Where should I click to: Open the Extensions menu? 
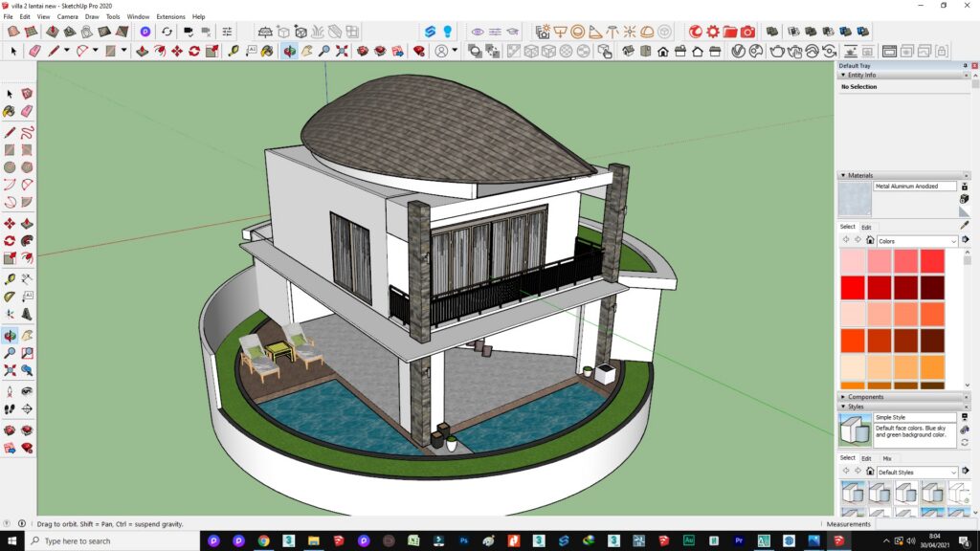click(170, 17)
